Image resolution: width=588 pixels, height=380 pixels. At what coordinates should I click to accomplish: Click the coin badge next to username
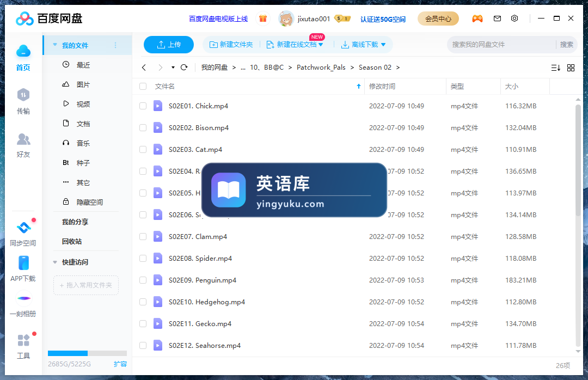(x=342, y=19)
